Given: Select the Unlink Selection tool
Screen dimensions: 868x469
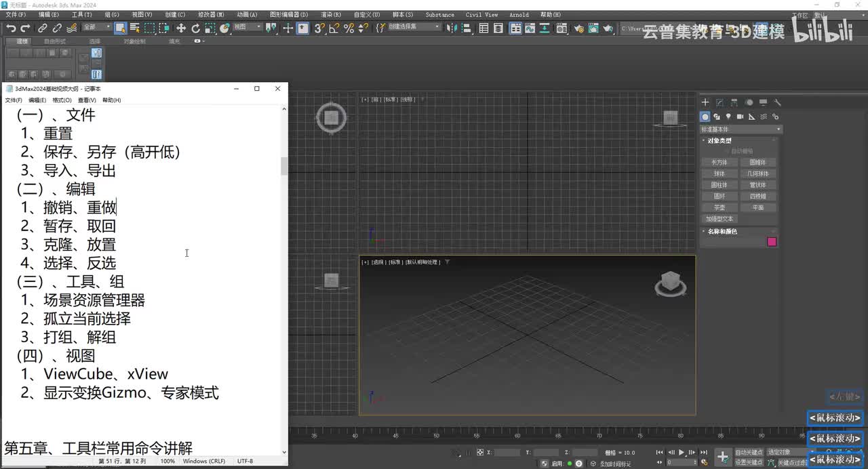Looking at the screenshot, I should click(x=57, y=28).
